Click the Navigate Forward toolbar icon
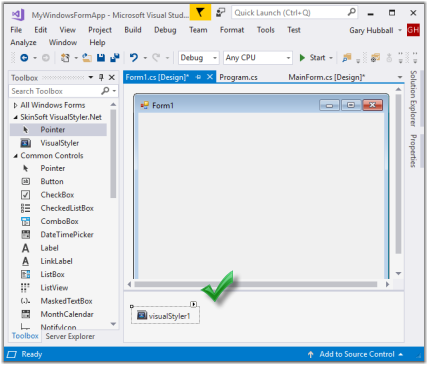The width and height of the screenshot is (428, 365). 46,58
